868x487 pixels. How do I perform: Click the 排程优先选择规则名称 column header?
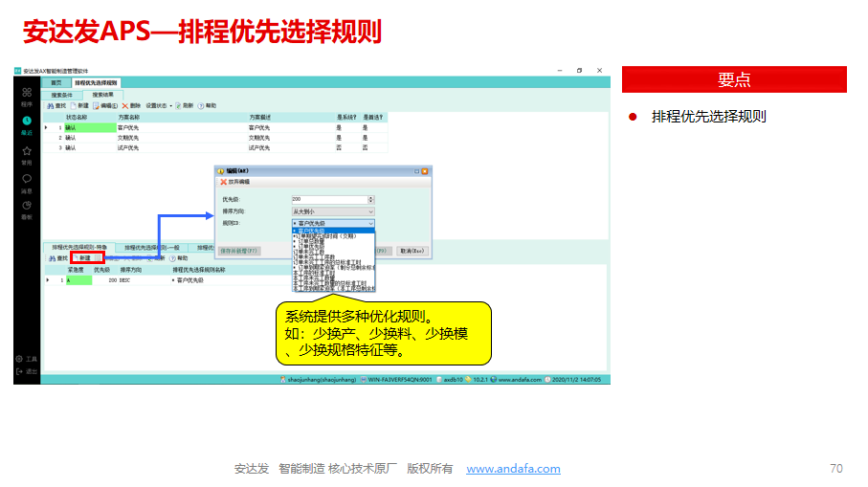199,270
